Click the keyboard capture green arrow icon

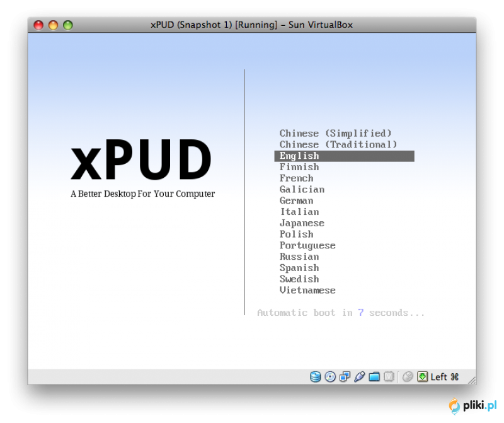coord(422,376)
